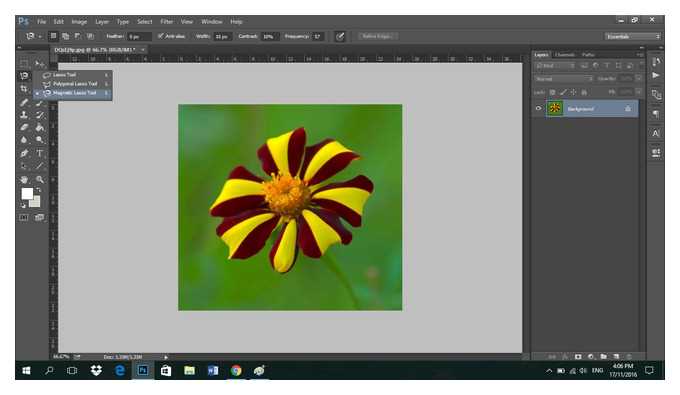
Task: Click the Width input field
Action: click(x=222, y=37)
